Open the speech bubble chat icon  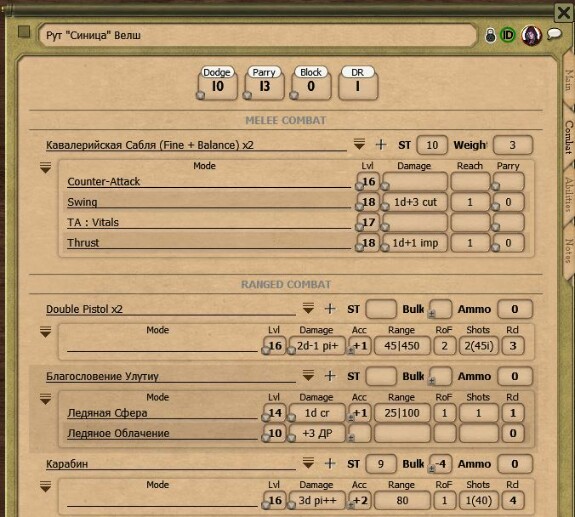tap(554, 34)
